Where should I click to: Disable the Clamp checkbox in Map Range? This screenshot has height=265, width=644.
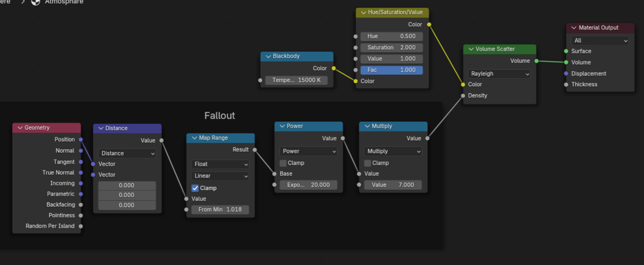195,188
